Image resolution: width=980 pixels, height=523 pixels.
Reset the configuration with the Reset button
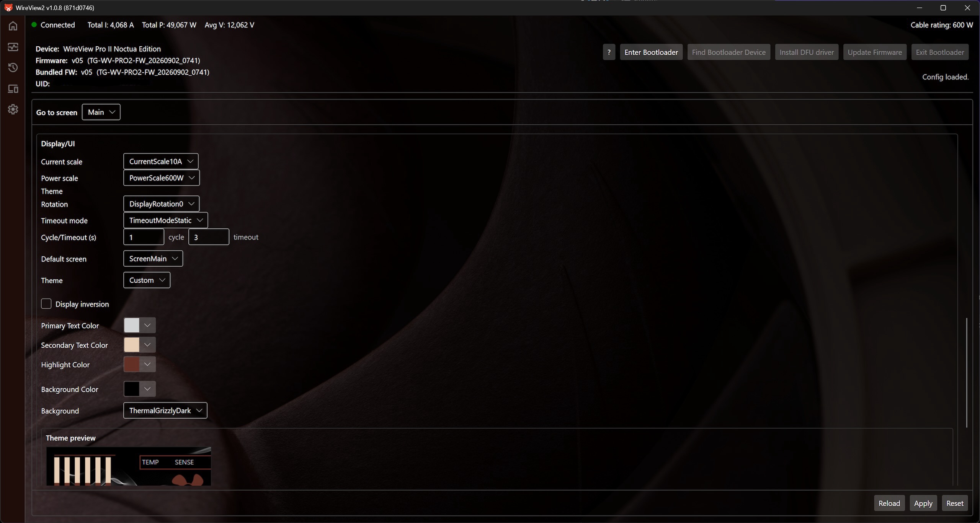pos(955,503)
